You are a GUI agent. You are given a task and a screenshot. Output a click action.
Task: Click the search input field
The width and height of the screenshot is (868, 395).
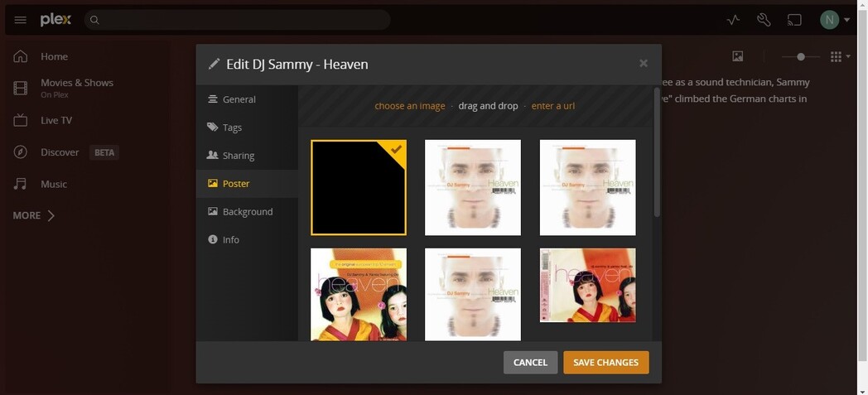pos(238,20)
